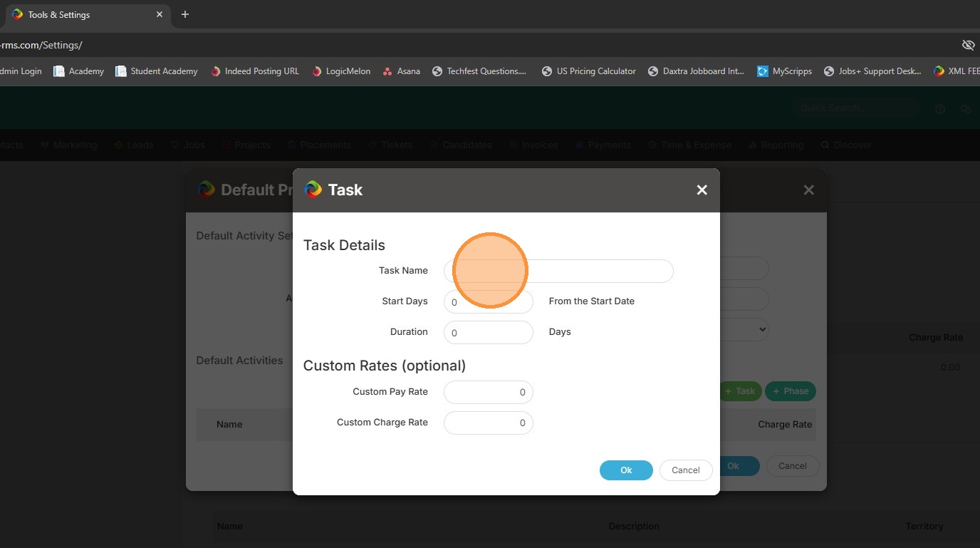Click the Task Details heading
The image size is (980, 548).
click(x=344, y=245)
